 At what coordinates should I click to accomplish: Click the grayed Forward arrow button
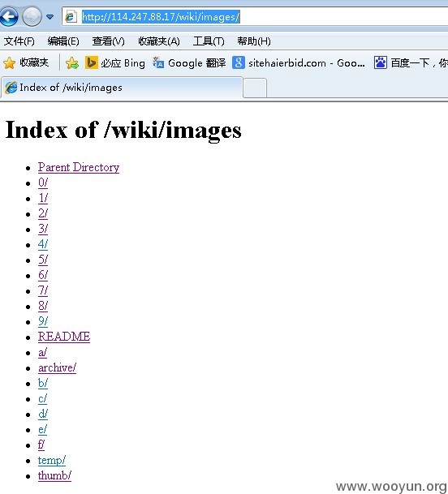pos(32,16)
